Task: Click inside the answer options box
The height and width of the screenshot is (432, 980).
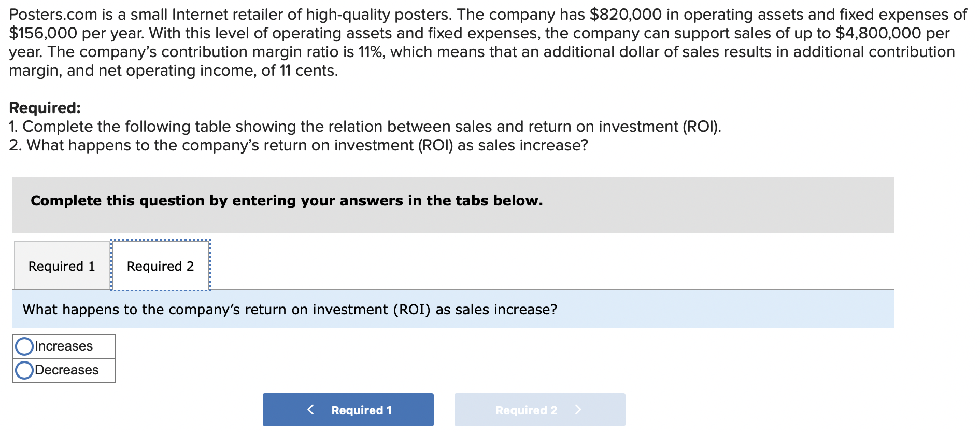Action: [62, 358]
